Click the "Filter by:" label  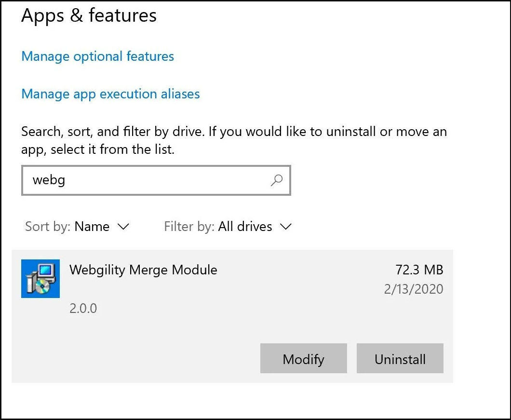coord(189,227)
